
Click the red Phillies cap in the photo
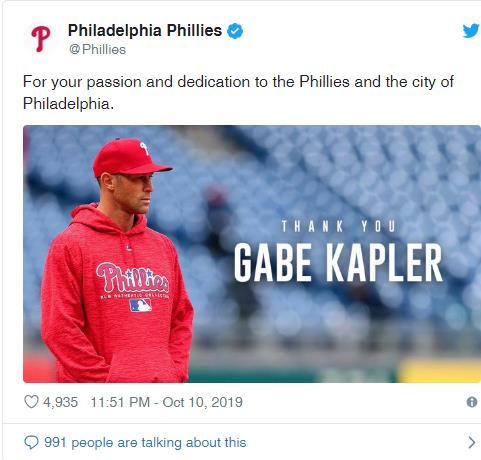pos(130,158)
